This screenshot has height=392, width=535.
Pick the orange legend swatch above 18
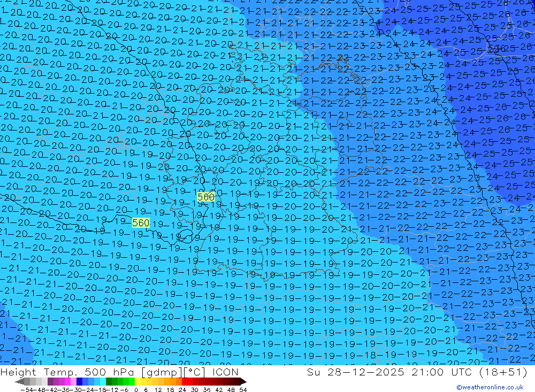click(173, 381)
